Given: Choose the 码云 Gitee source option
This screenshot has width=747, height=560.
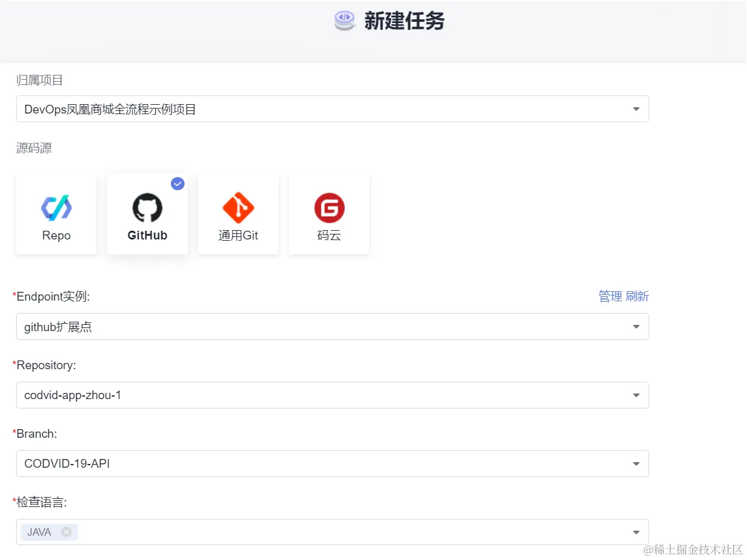Looking at the screenshot, I should coord(329,214).
